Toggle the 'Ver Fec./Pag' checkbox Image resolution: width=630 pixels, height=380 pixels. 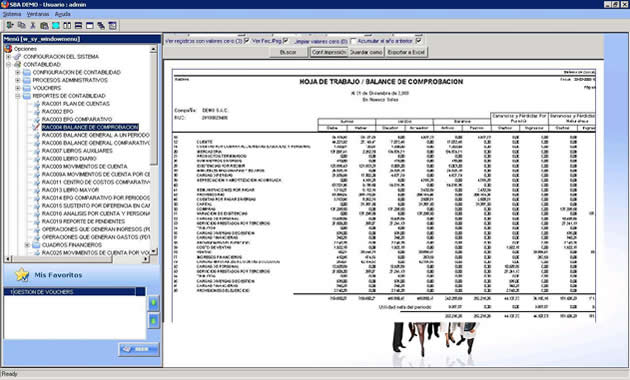coord(286,41)
